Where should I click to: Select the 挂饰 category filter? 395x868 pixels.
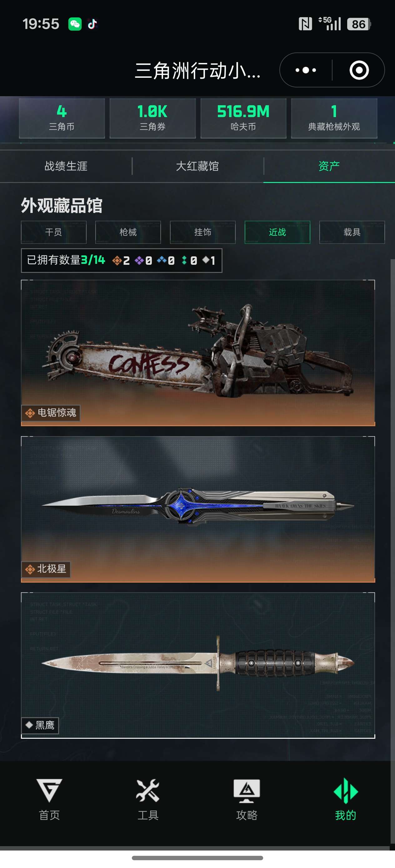[203, 232]
